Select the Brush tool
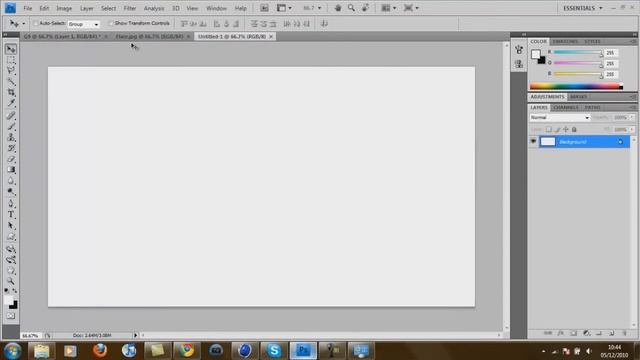 (11, 127)
